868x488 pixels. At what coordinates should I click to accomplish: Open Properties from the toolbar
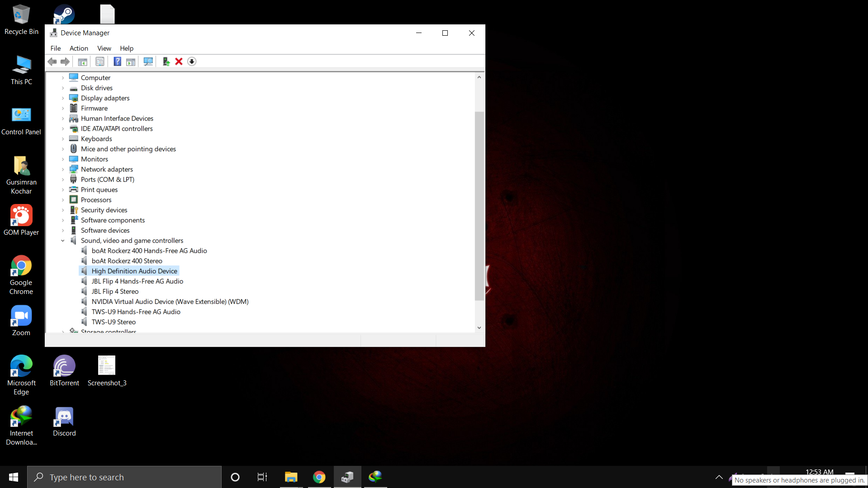coord(100,62)
